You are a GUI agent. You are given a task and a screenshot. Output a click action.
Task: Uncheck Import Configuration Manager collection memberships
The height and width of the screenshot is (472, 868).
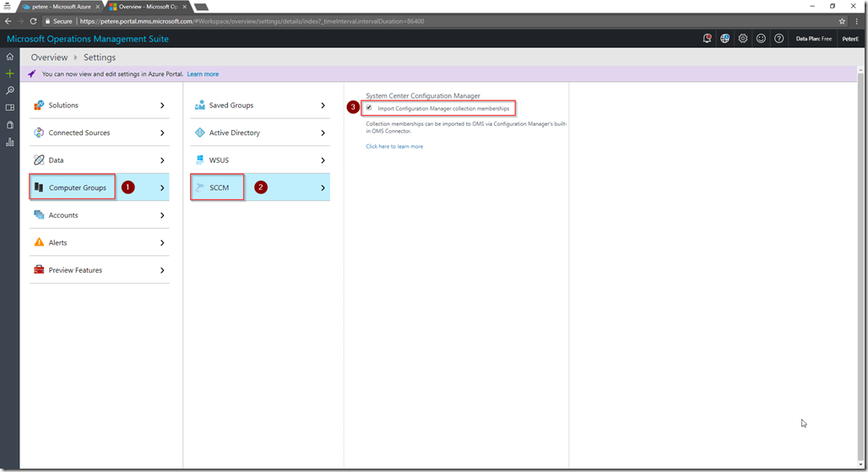click(x=368, y=108)
